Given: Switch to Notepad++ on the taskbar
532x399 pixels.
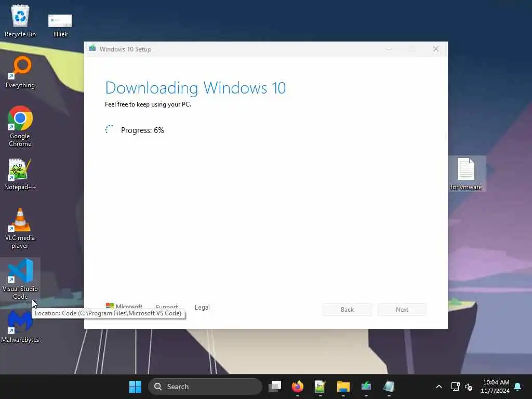Looking at the screenshot, I should pyautogui.click(x=320, y=387).
